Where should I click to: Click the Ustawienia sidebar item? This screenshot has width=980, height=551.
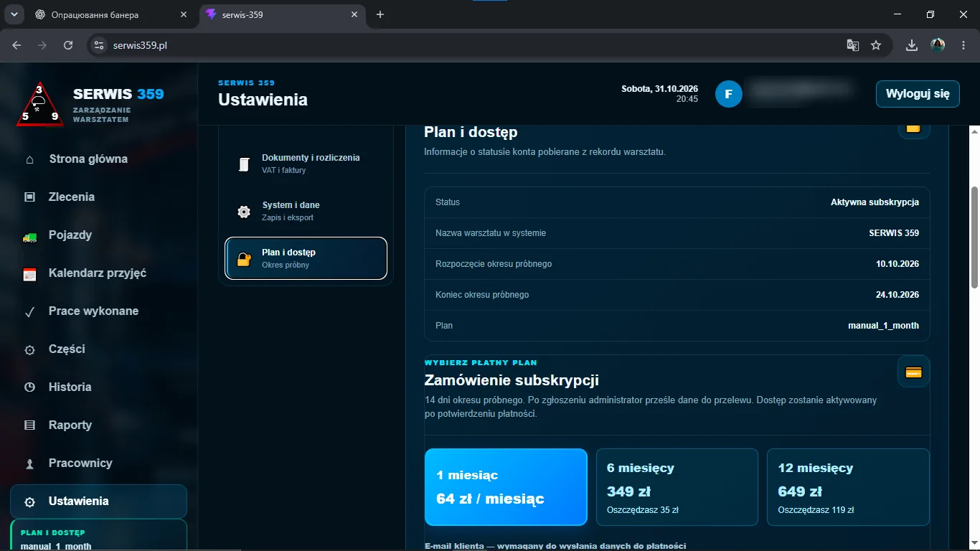pos(98,501)
